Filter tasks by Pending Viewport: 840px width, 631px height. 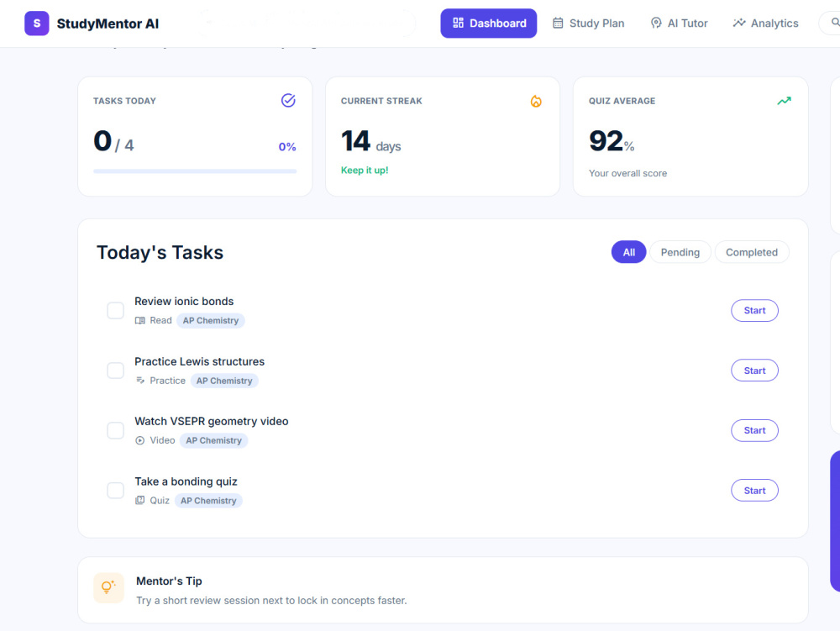[x=680, y=252]
